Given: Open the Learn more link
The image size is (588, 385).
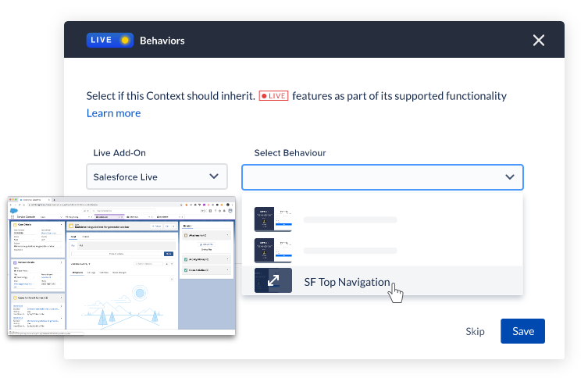Looking at the screenshot, I should tap(113, 113).
